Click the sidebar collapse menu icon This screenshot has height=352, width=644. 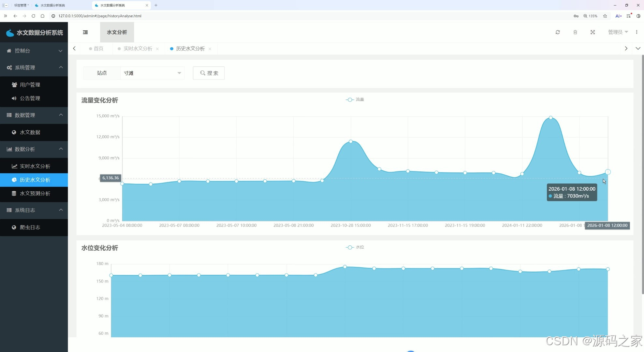coord(85,32)
